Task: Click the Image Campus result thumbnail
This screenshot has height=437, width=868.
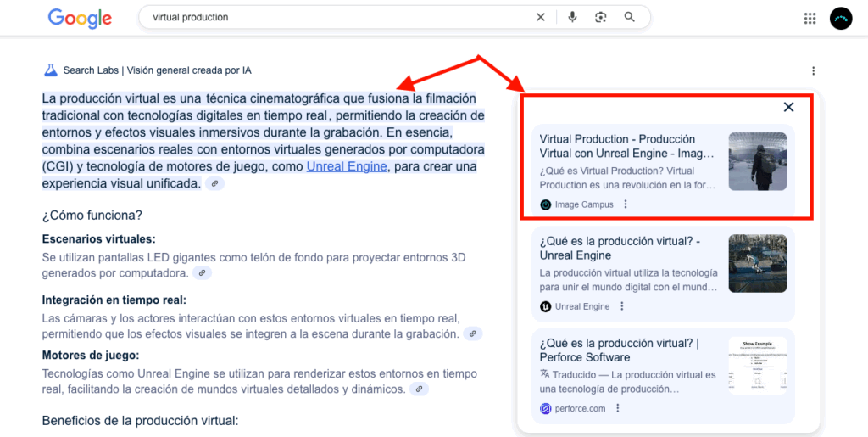Action: pos(757,161)
